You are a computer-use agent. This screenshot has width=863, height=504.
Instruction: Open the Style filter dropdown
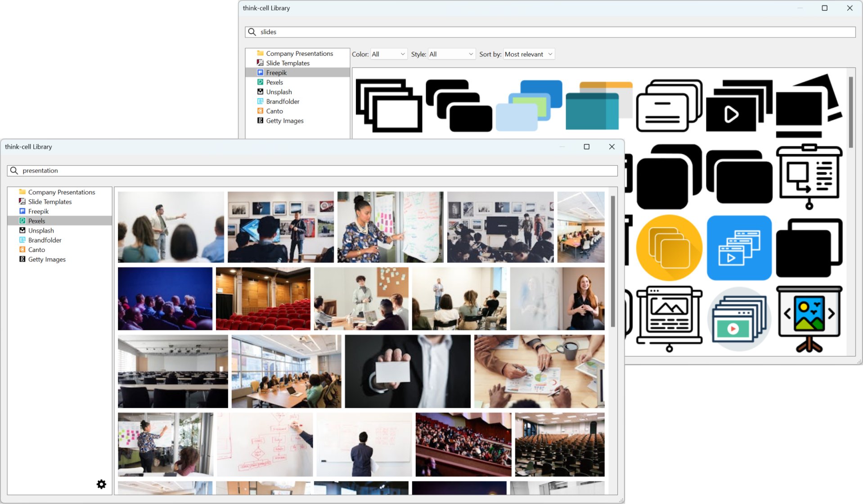451,54
